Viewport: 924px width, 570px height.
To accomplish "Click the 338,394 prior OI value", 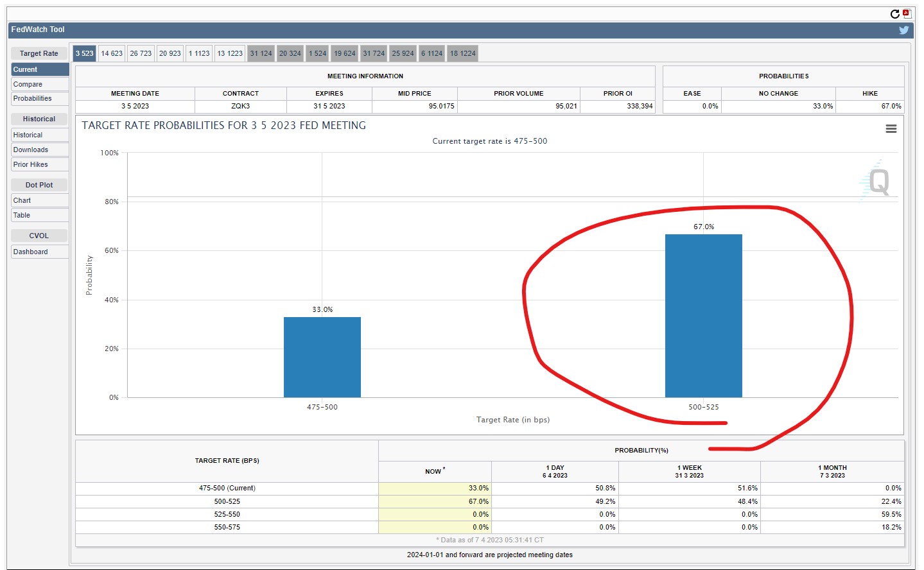I will 640,107.
